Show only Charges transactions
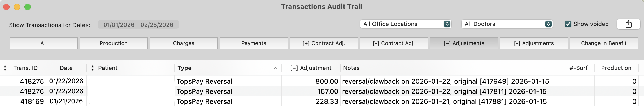Screen dimensions: 644x106 (184, 43)
